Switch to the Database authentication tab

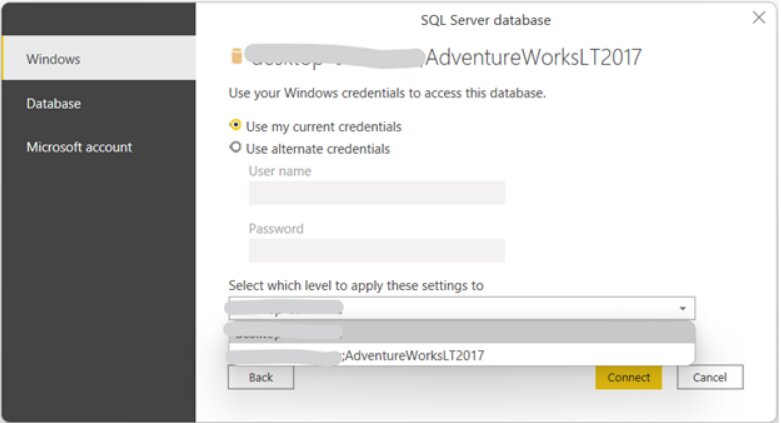click(x=99, y=104)
